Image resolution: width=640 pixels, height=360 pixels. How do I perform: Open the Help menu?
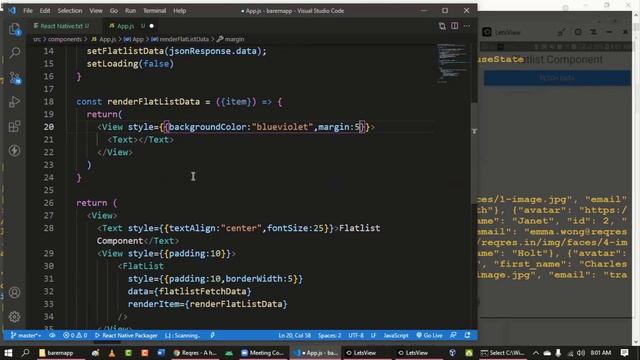point(180,11)
